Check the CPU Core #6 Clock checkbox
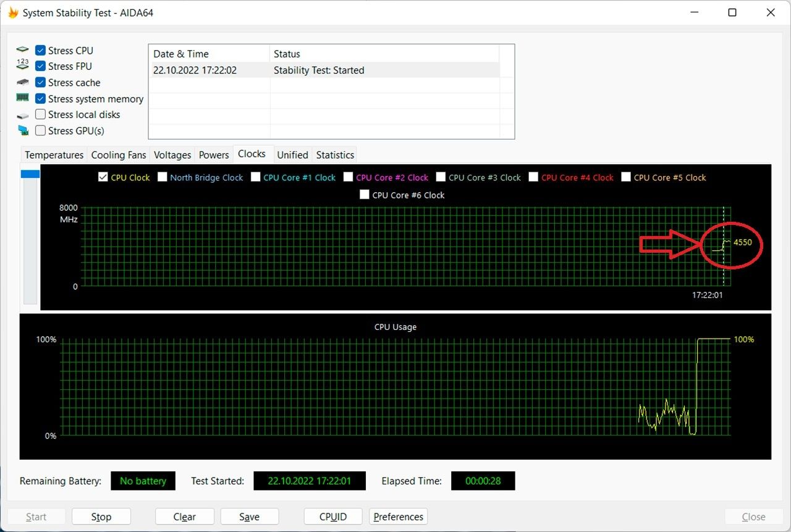This screenshot has width=791, height=532. click(365, 195)
